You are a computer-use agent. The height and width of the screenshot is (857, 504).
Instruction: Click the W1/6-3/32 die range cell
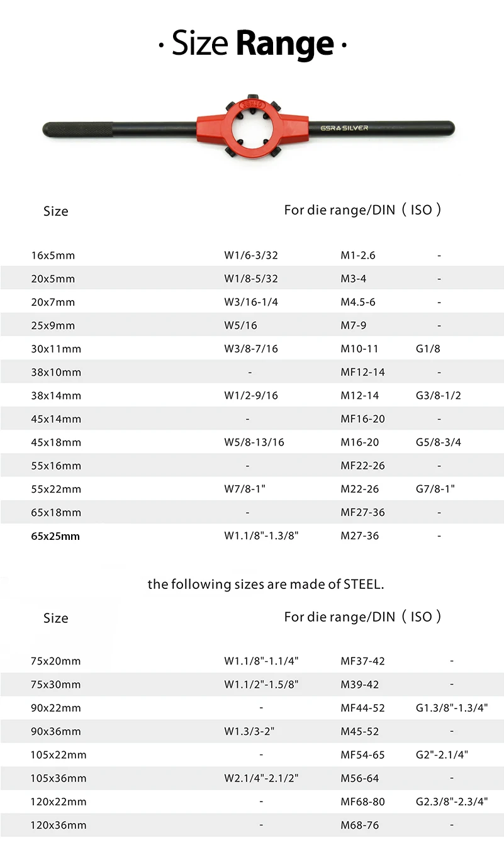coord(251,255)
